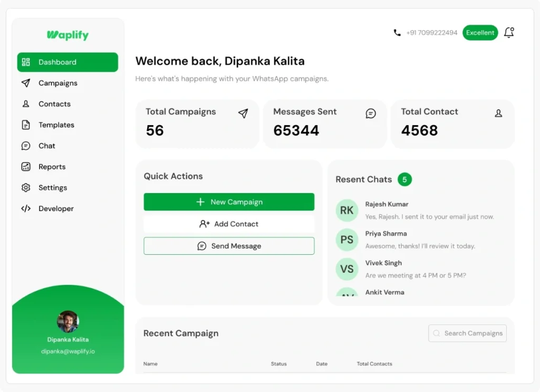Select the Settings menu label
Viewport: 540px width, 392px height.
[x=53, y=188]
